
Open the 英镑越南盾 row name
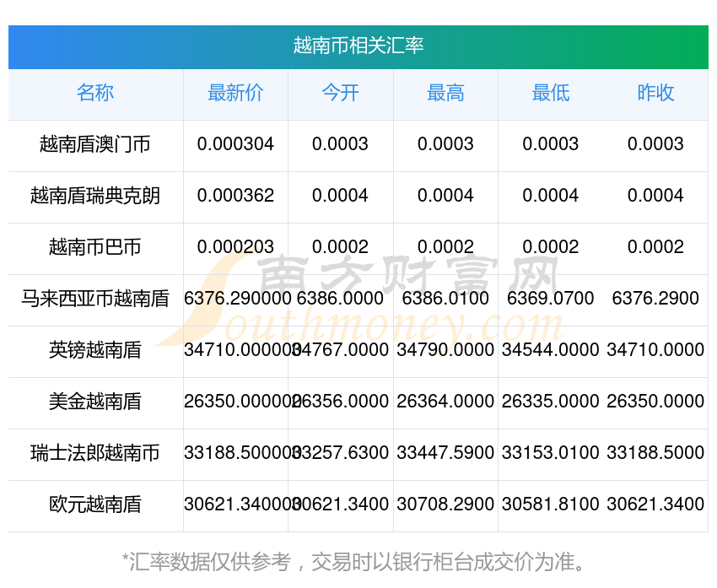pyautogui.click(x=95, y=350)
